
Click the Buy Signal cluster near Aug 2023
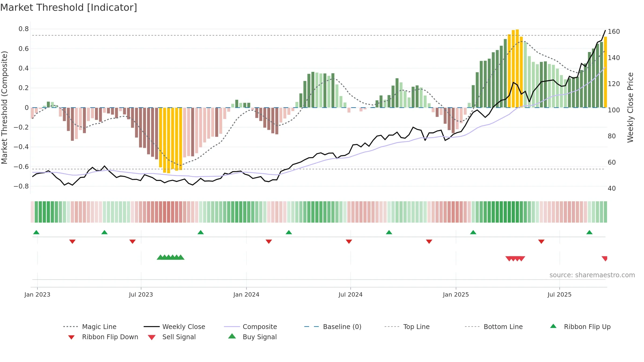pyautogui.click(x=171, y=257)
